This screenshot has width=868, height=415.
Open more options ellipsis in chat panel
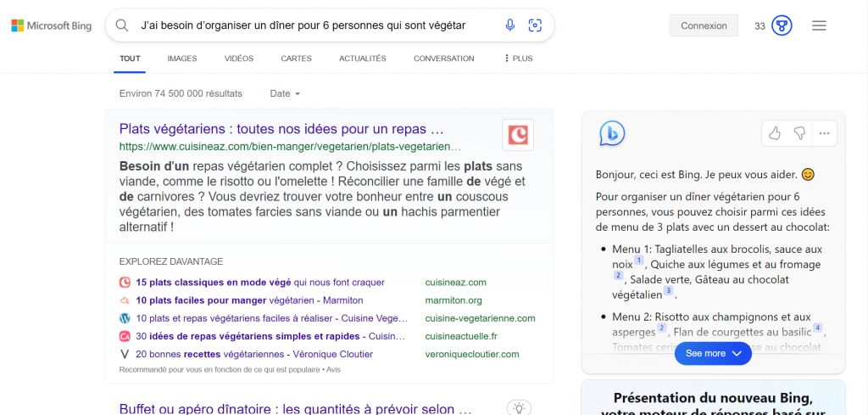tap(824, 133)
